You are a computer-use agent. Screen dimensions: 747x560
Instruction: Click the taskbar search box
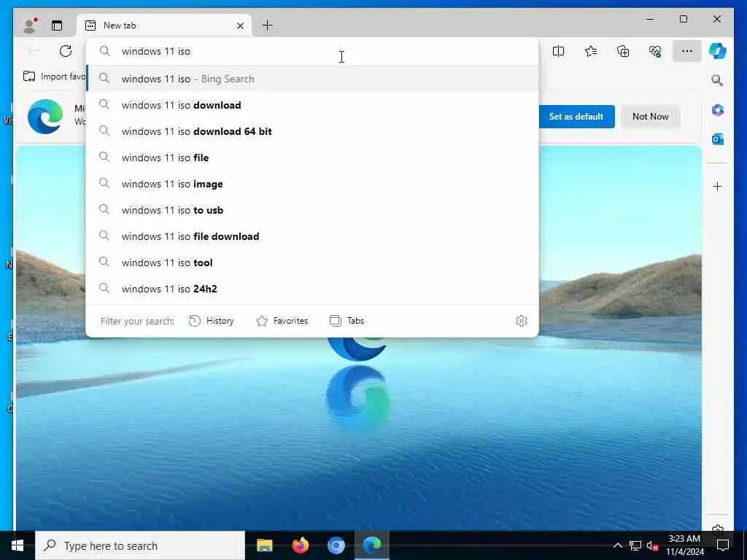click(x=140, y=545)
